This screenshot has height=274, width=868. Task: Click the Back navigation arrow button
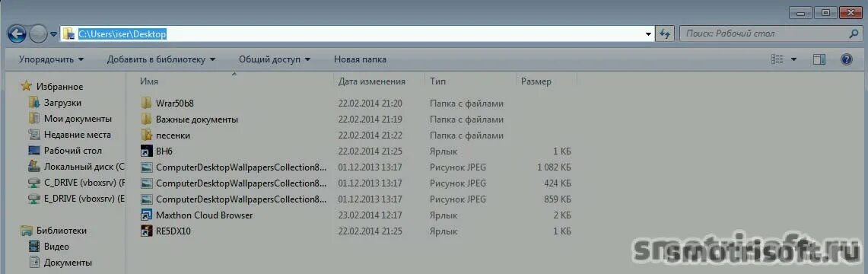coord(17,34)
